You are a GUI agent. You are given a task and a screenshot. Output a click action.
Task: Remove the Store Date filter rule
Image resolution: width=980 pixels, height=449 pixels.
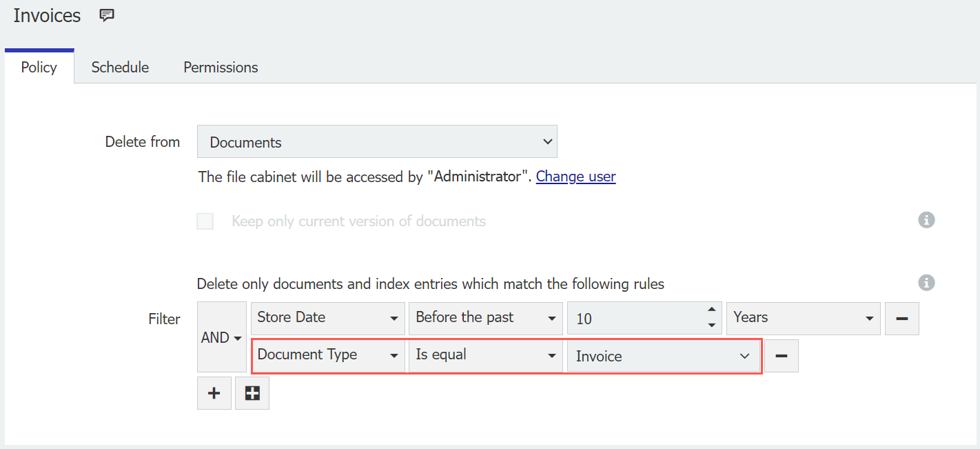(x=901, y=318)
